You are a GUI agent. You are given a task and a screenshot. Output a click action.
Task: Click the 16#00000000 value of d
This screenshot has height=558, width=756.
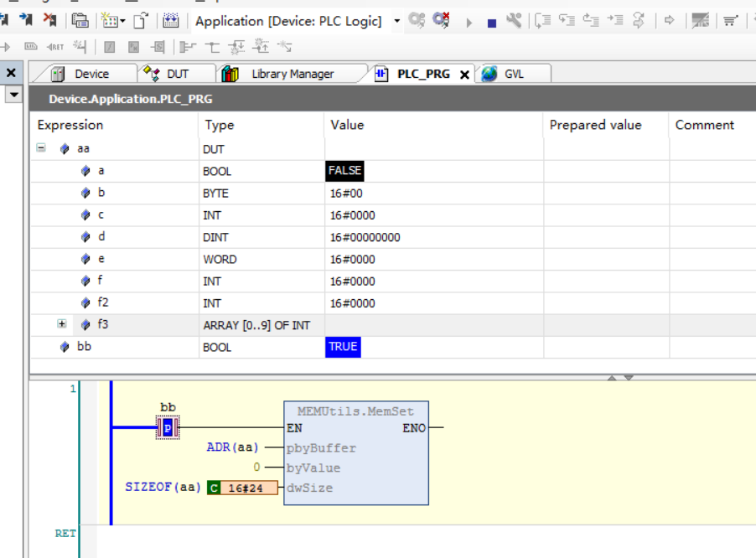[365, 237]
